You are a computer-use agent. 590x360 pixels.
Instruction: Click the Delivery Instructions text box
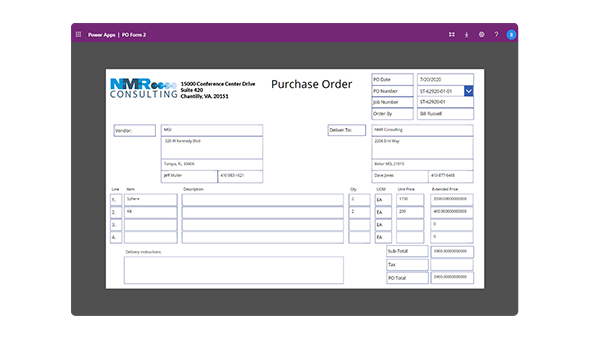coord(234,270)
